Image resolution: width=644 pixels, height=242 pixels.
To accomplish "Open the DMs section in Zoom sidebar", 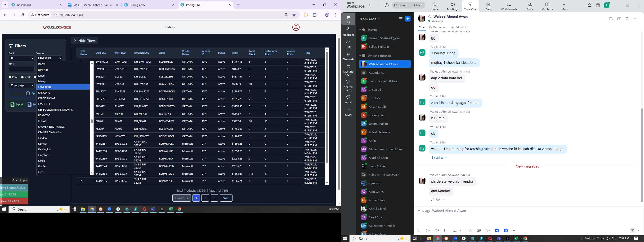I will (x=348, y=44).
